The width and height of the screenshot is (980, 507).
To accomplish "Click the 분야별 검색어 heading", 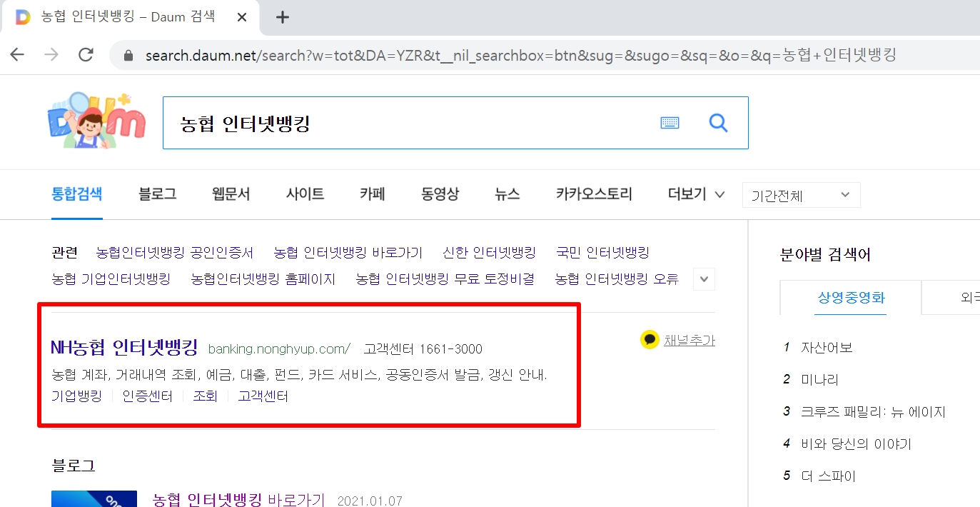I will pyautogui.click(x=826, y=255).
